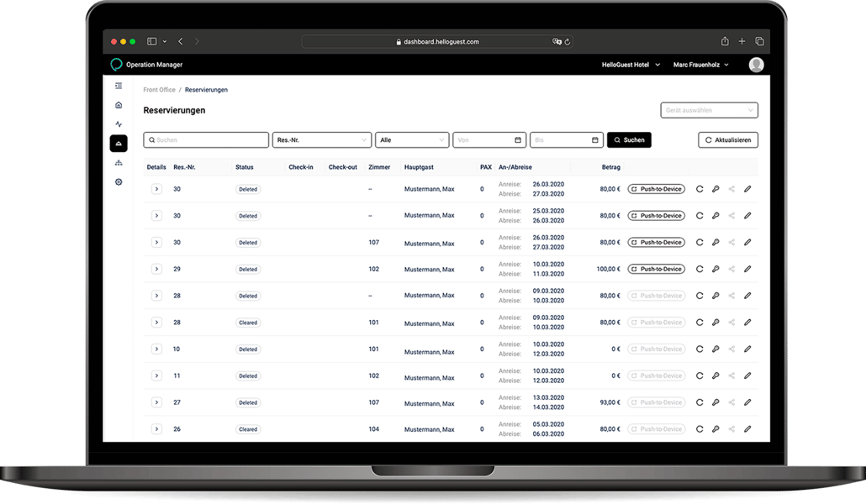Click key icon for reservation 26
Image resolution: width=866 pixels, height=504 pixels.
(x=716, y=429)
